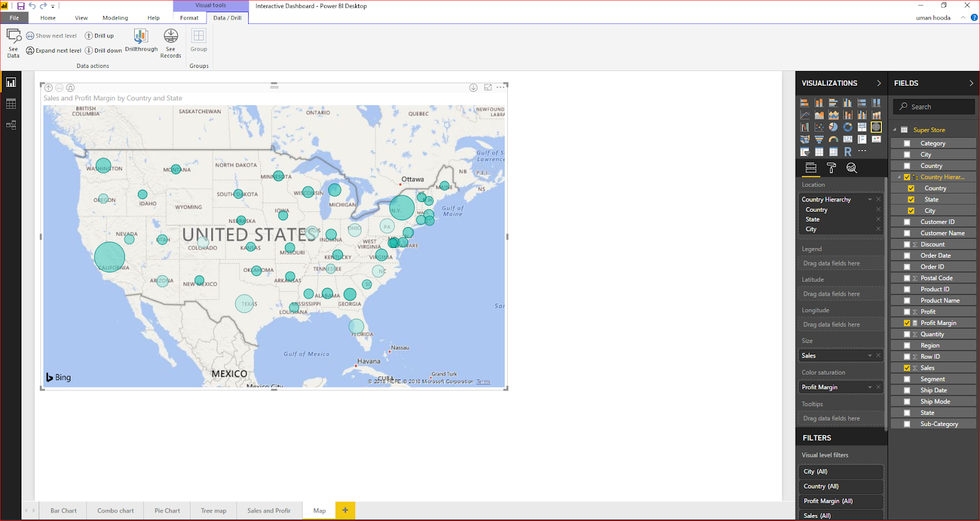Open Sales dropdown in Size well

click(x=870, y=356)
